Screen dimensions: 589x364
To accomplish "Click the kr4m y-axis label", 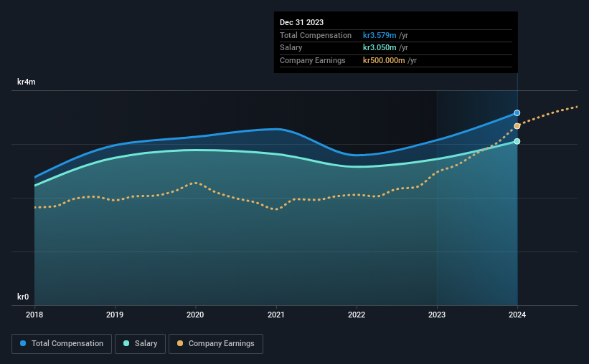I will click(x=27, y=82).
